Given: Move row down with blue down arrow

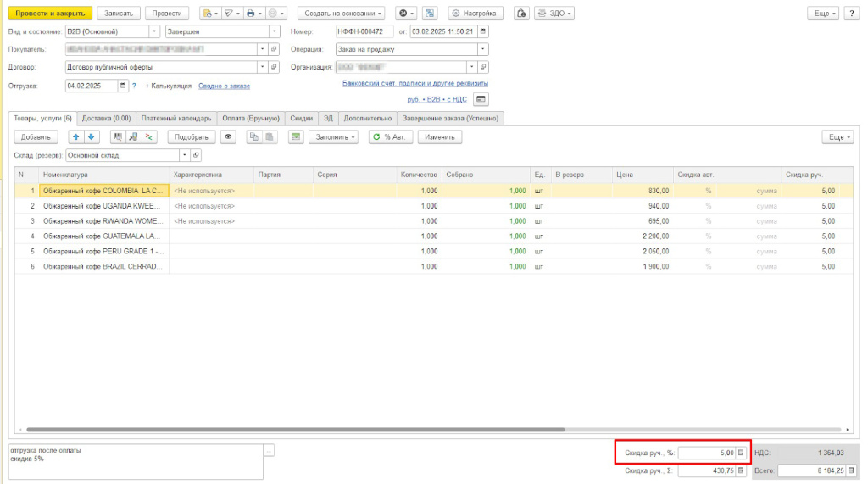Looking at the screenshot, I should coord(92,136).
